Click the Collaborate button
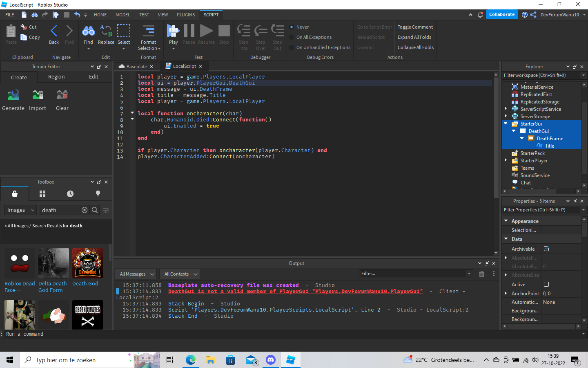This screenshot has height=368, width=588. point(502,15)
